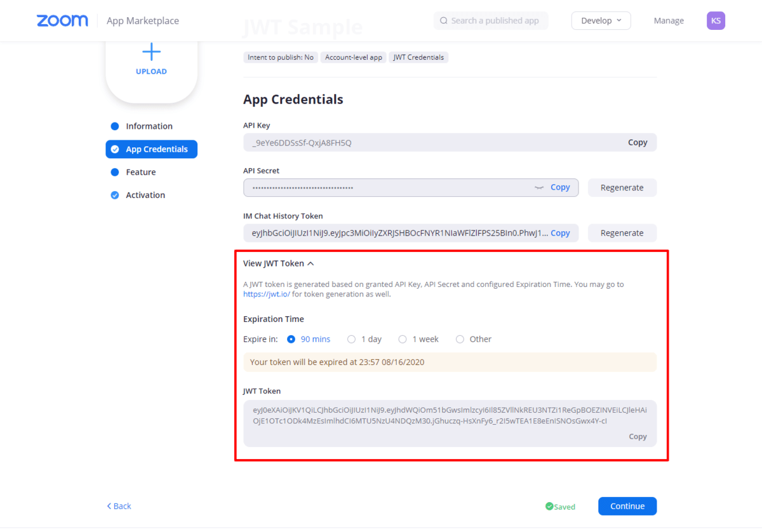Click the API Key value field
This screenshot has width=762, height=532.
click(450, 142)
